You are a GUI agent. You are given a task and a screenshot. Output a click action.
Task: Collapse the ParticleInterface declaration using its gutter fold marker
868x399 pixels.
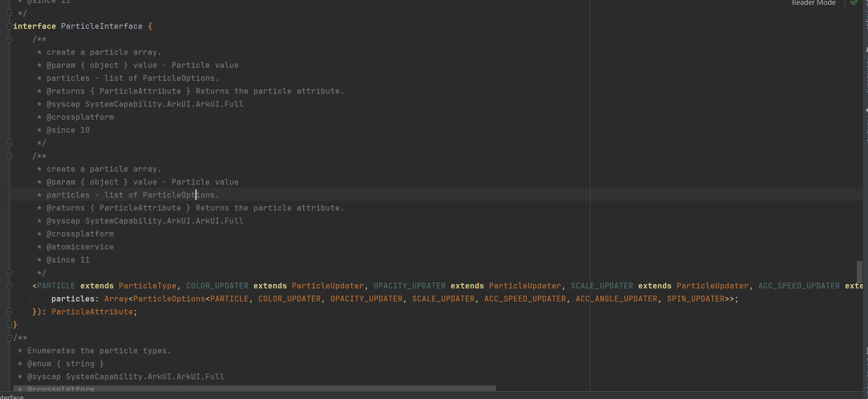click(x=9, y=26)
